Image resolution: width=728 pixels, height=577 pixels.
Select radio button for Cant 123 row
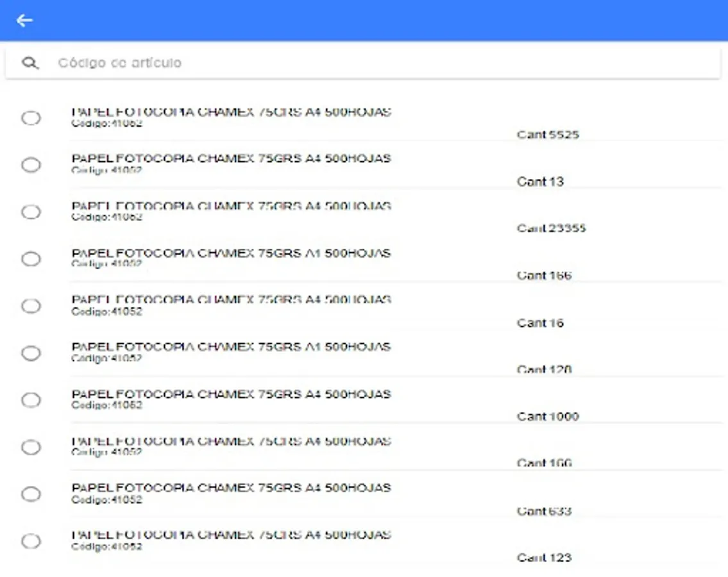point(31,541)
